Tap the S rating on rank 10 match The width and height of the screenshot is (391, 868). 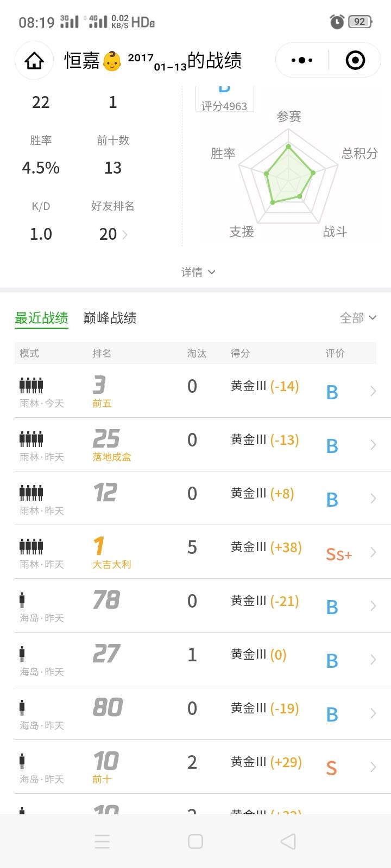click(x=331, y=768)
